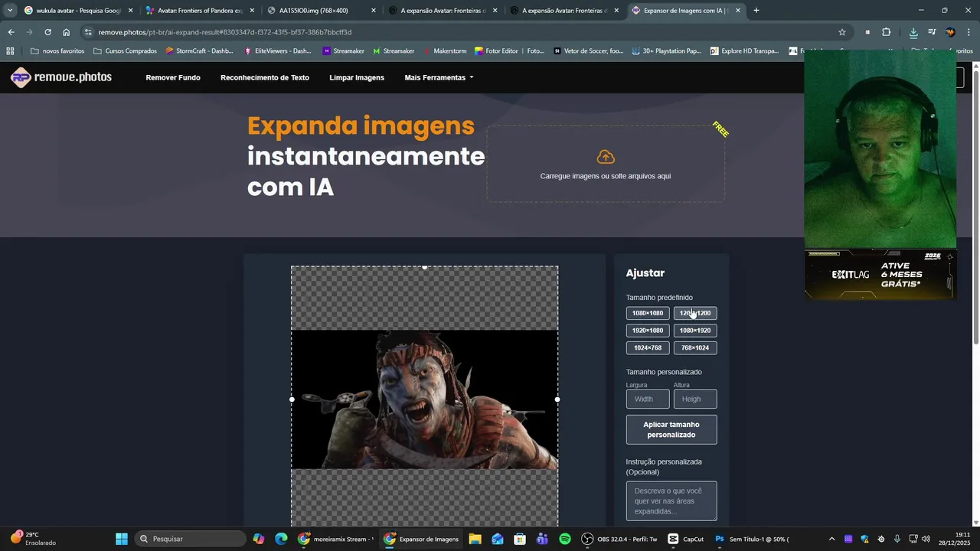Open the Vetor de Soccer bookmark

coord(588,51)
